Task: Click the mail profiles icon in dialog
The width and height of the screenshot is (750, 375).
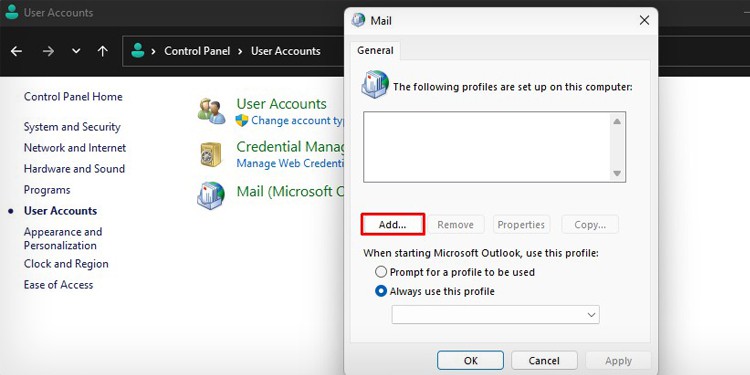Action: point(375,84)
